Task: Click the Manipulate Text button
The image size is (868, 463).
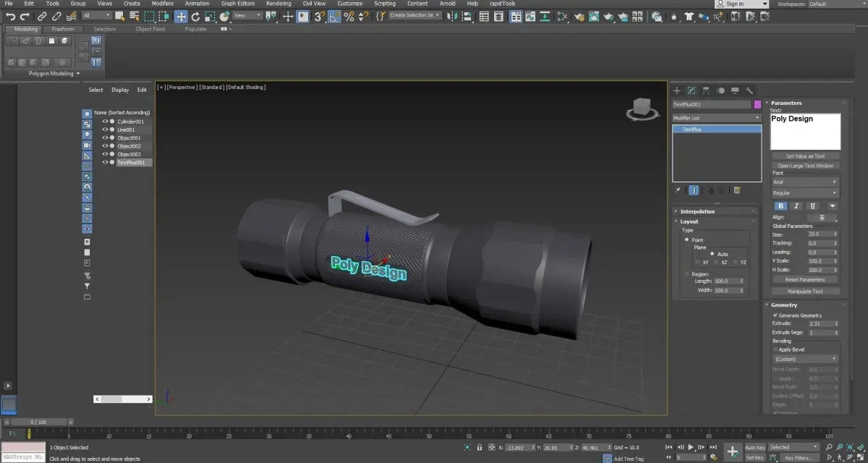Action: tap(805, 292)
